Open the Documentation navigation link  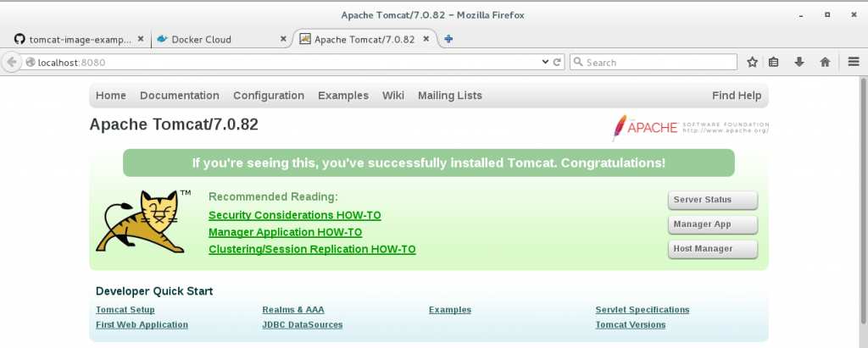coord(180,96)
